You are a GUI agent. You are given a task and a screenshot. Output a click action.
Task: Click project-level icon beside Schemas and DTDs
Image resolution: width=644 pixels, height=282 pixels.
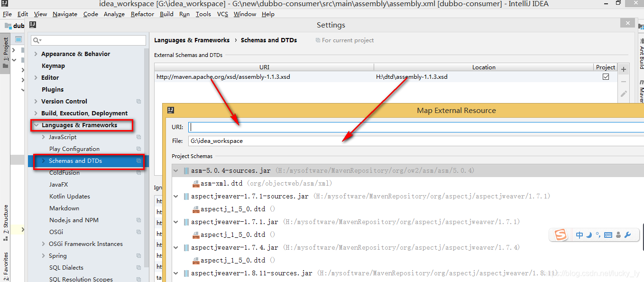tap(139, 161)
